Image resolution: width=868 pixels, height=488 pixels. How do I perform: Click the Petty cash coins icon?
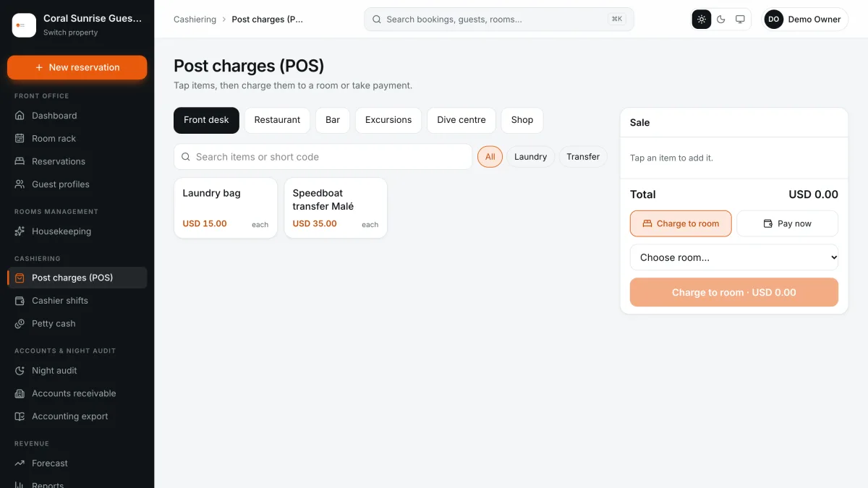[x=20, y=324]
